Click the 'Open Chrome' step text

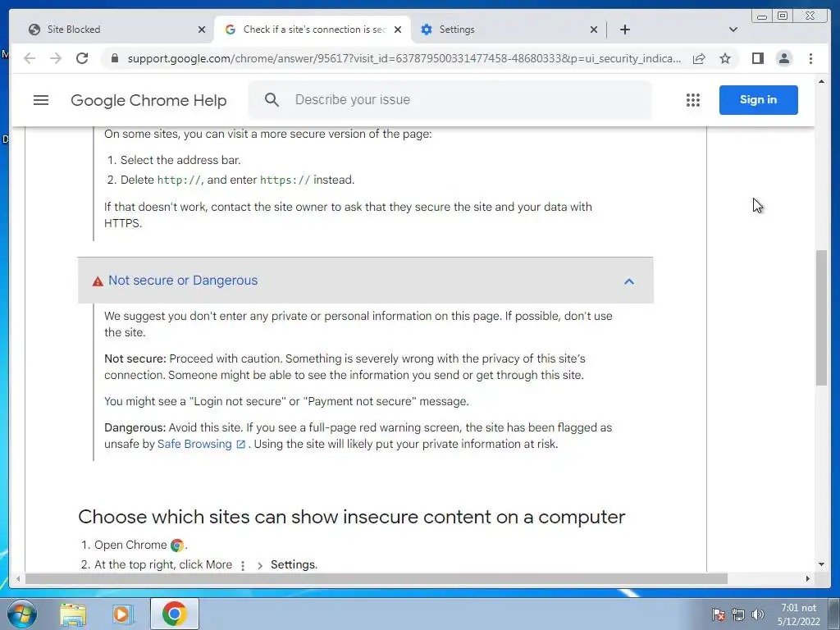coord(130,545)
